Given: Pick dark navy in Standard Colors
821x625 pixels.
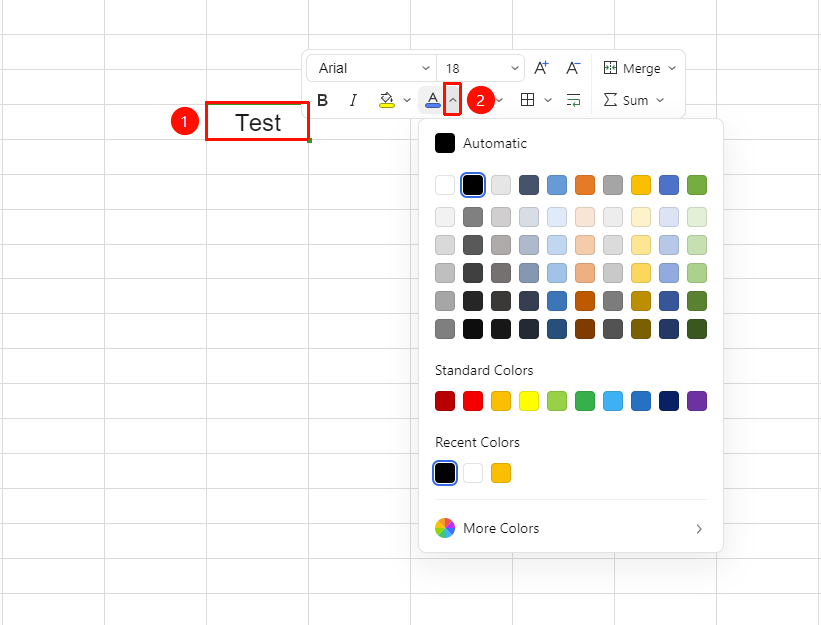Looking at the screenshot, I should [x=669, y=401].
